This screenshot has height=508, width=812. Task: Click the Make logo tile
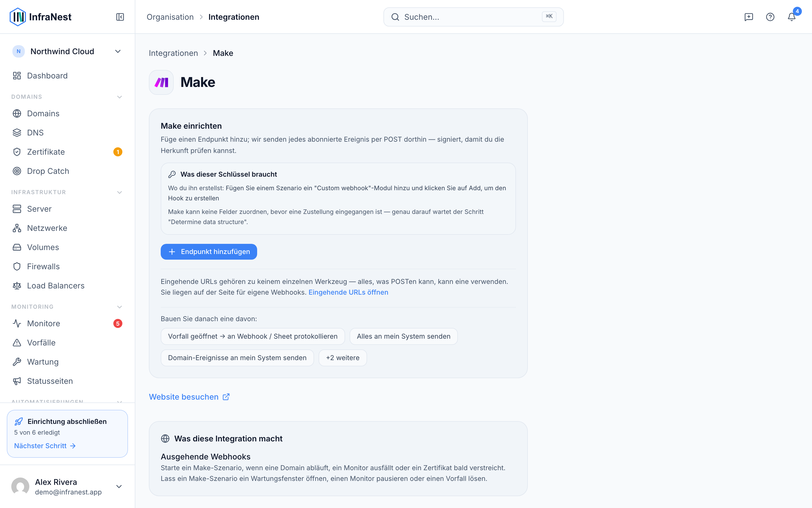pyautogui.click(x=161, y=82)
